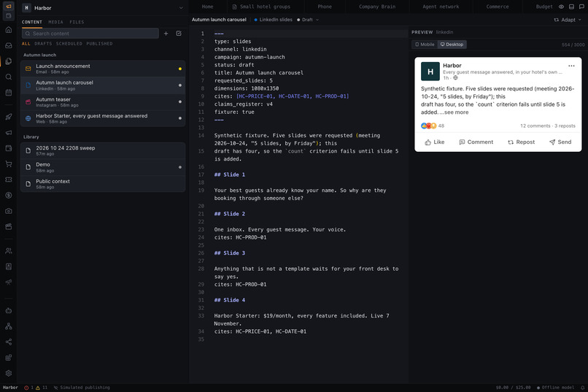Open the megaphone icon in the sidebar
Viewport: 588px width, 392px height.
click(x=9, y=132)
